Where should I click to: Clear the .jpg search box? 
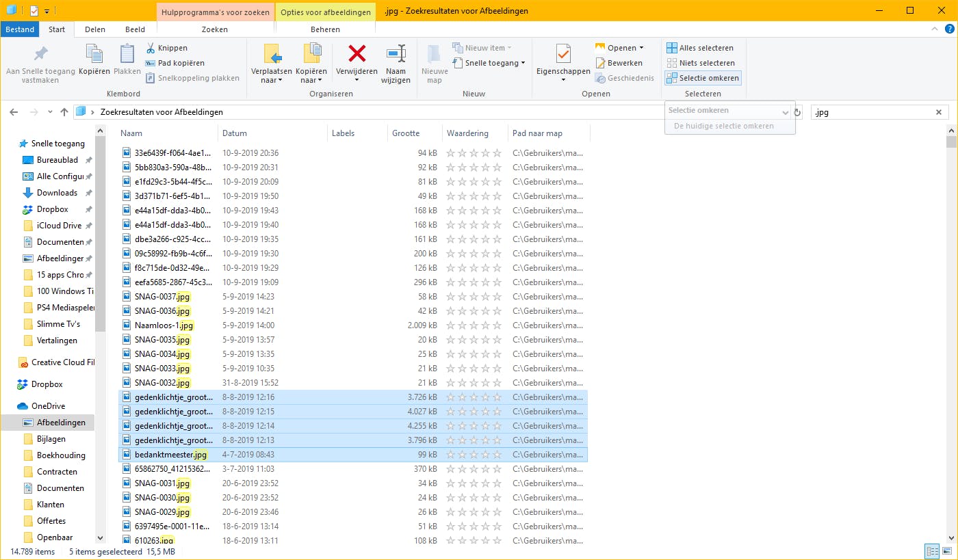click(939, 112)
